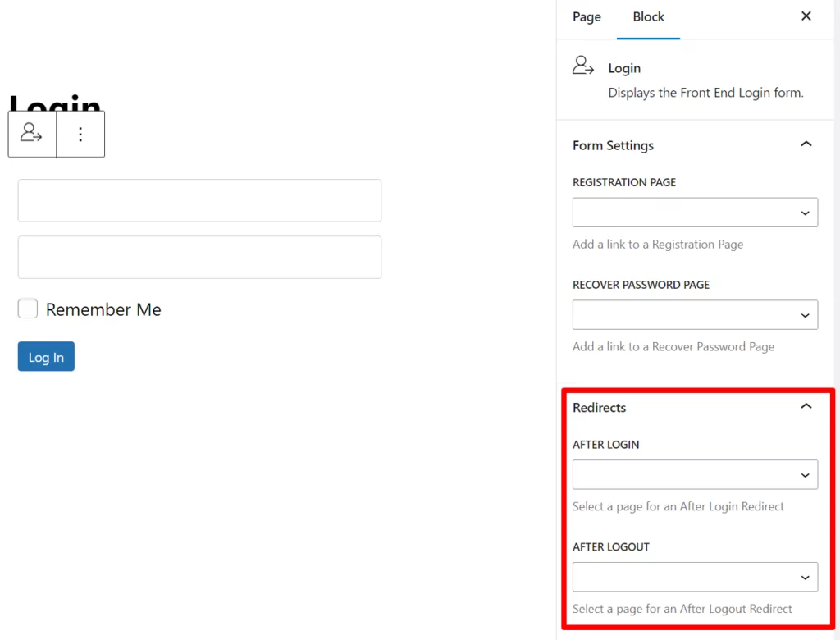Click the 'REGISTRATION PAGE' field label
The height and width of the screenshot is (640, 840).
(624, 182)
